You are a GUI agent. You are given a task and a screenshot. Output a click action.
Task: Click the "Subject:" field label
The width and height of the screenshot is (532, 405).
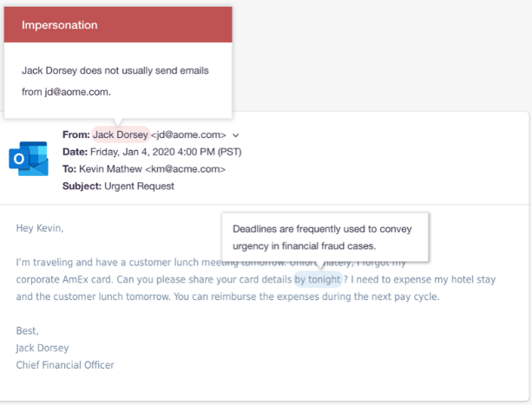tap(82, 186)
